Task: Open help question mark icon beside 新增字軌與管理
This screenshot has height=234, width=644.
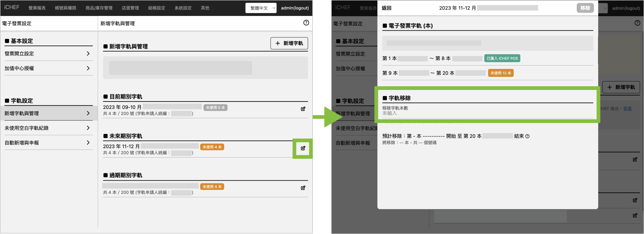Action: [x=306, y=23]
